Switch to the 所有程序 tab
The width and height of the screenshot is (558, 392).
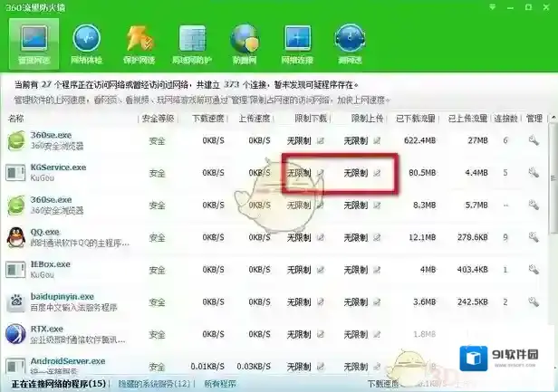point(222,383)
